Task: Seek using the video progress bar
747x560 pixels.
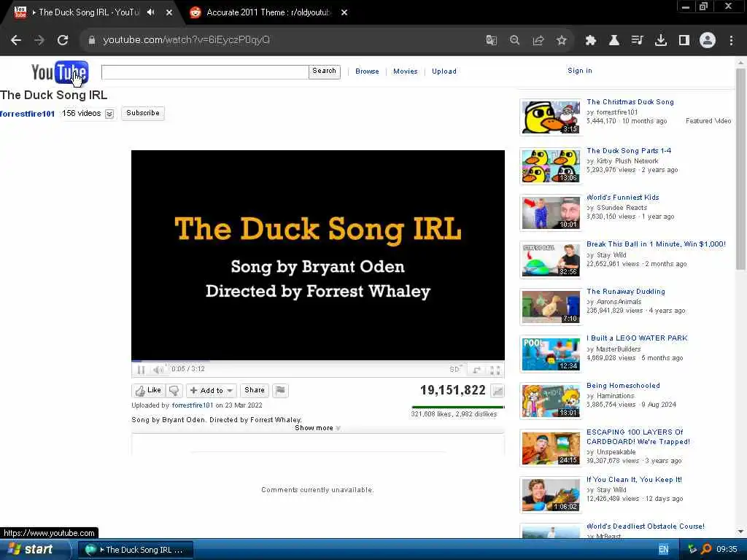Action: coord(318,362)
